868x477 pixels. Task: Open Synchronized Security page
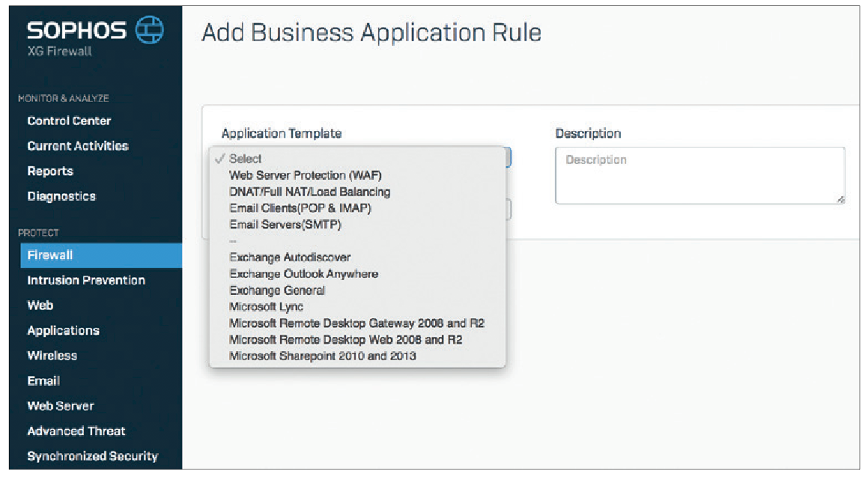[92, 456]
